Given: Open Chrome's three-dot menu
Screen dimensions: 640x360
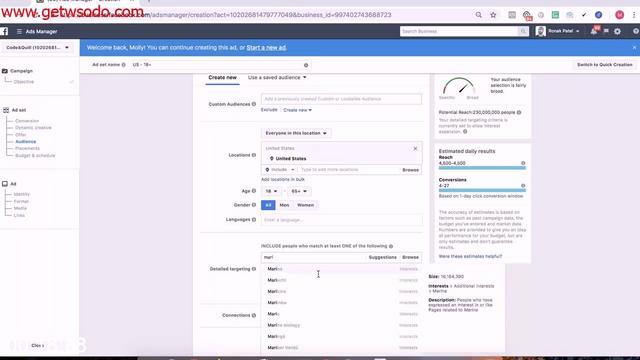Looking at the screenshot, I should pos(634,15).
